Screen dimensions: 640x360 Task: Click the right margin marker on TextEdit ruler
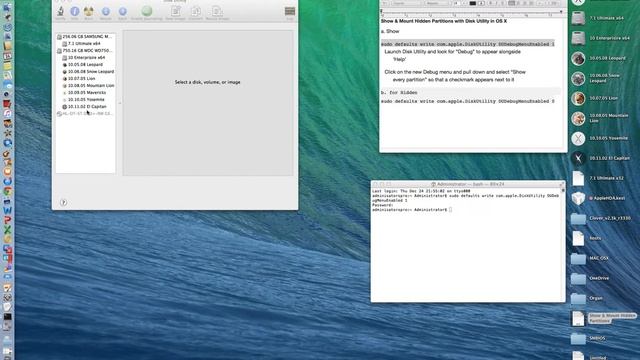click(x=561, y=12)
